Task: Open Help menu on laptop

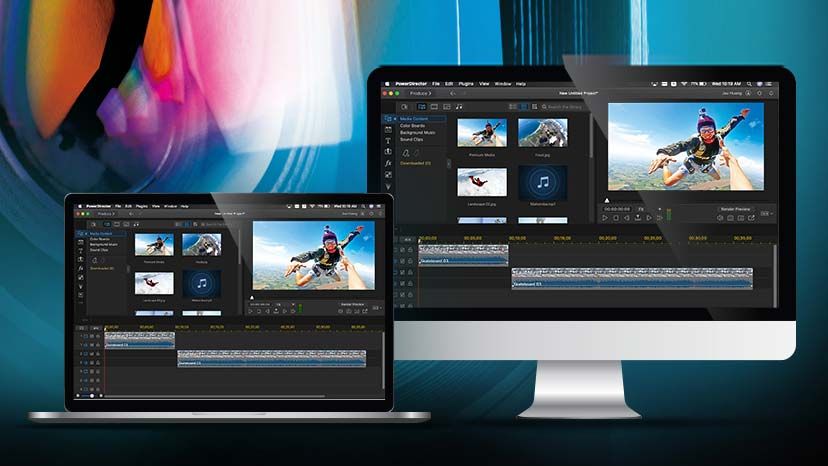Action: tap(184, 207)
